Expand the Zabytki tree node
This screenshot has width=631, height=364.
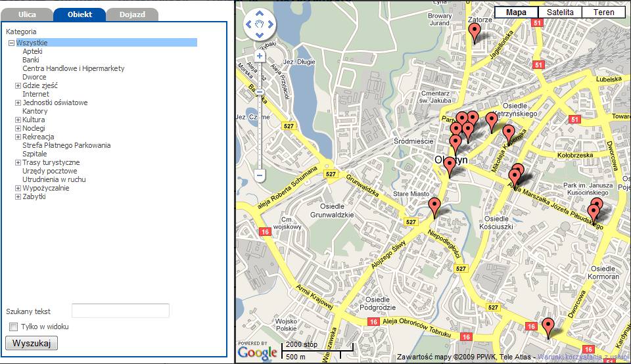click(18, 196)
